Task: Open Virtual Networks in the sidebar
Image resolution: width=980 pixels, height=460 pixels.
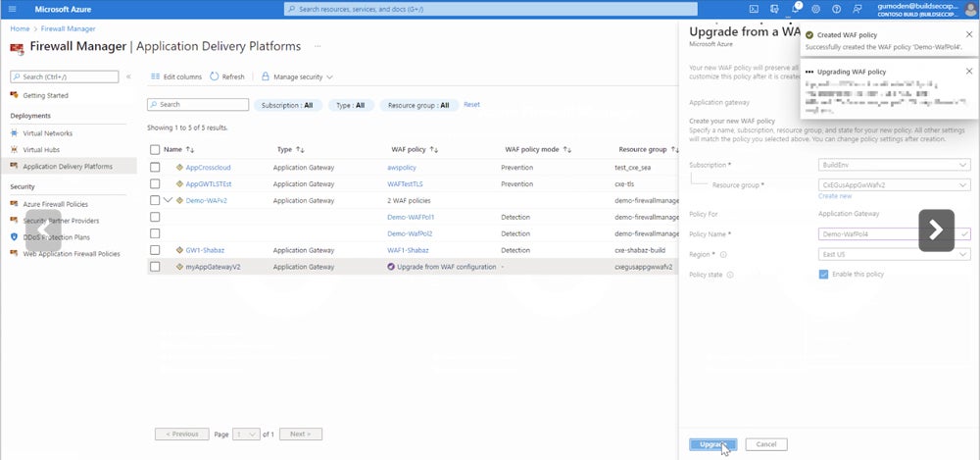Action: pos(47,133)
